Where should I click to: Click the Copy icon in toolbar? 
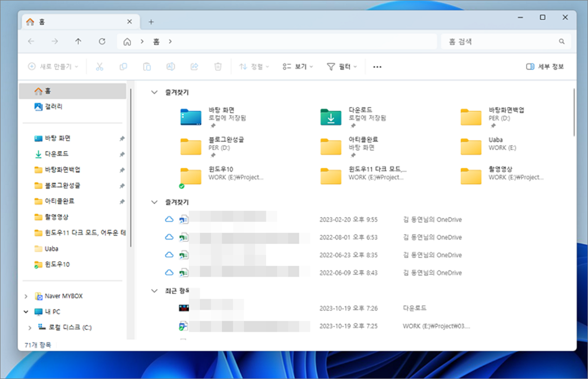pos(123,67)
